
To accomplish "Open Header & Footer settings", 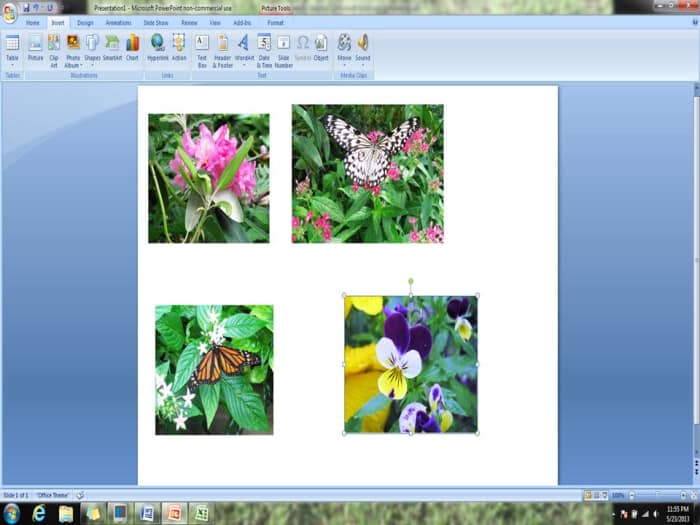I will pos(222,50).
